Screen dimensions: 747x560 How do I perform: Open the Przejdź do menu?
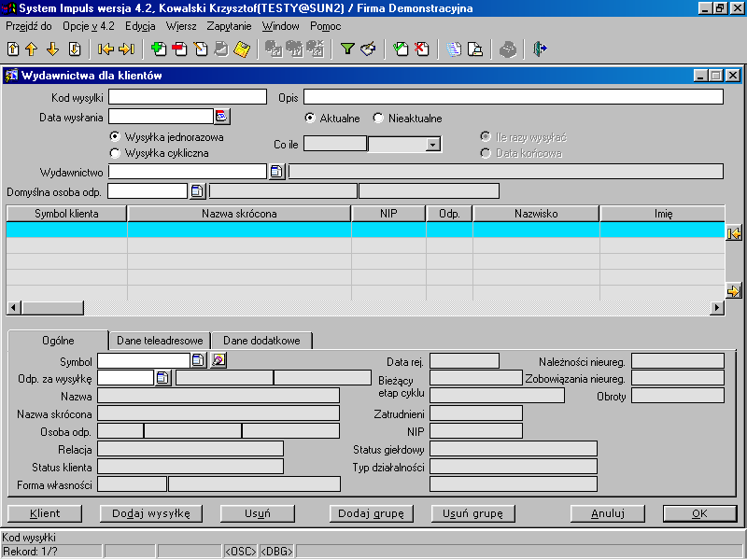click(29, 26)
